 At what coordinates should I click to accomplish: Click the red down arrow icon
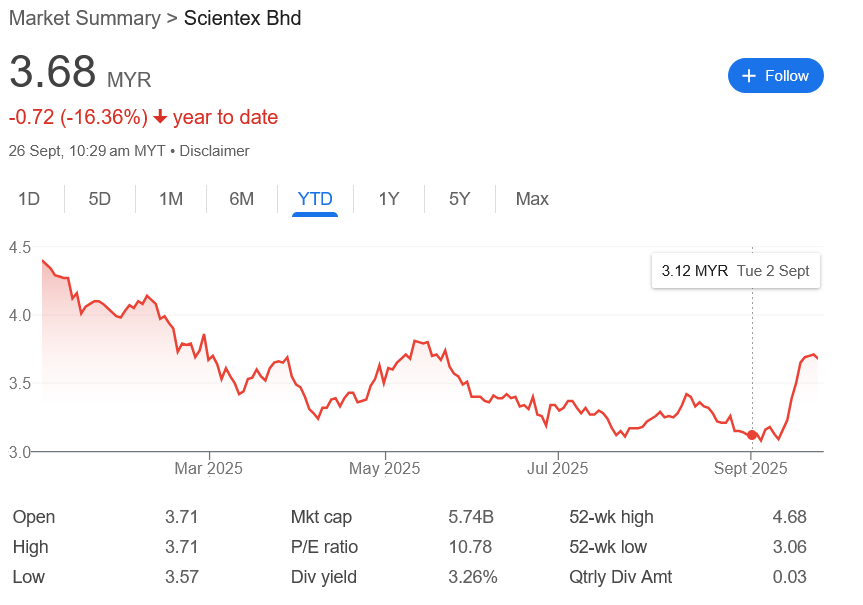[160, 118]
